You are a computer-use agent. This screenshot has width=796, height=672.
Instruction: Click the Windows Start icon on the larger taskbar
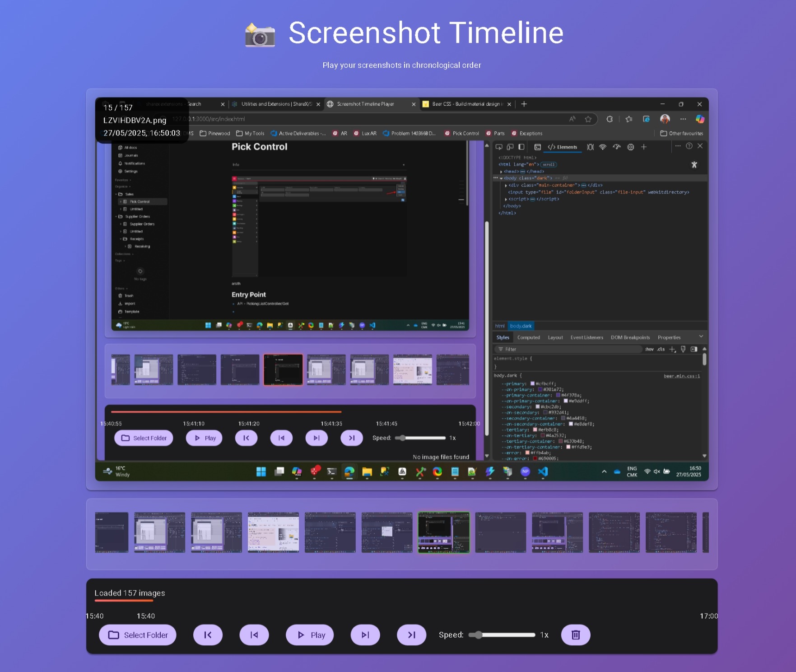(x=261, y=472)
